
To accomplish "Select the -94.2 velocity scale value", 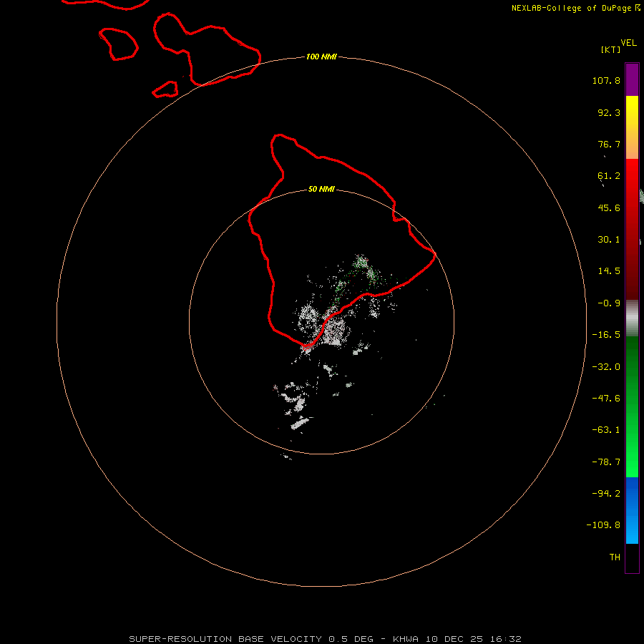I will coord(606,494).
